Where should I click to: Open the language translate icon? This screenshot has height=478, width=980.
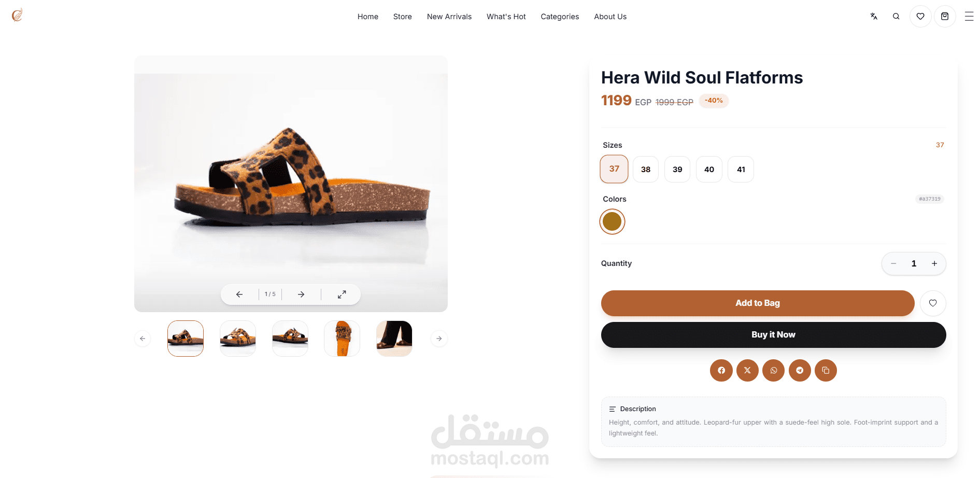click(x=874, y=17)
